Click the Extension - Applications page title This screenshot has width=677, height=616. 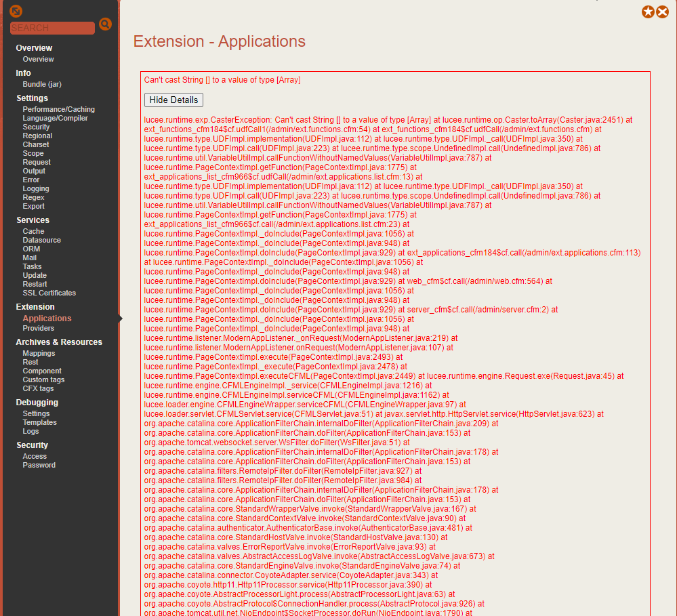220,41
